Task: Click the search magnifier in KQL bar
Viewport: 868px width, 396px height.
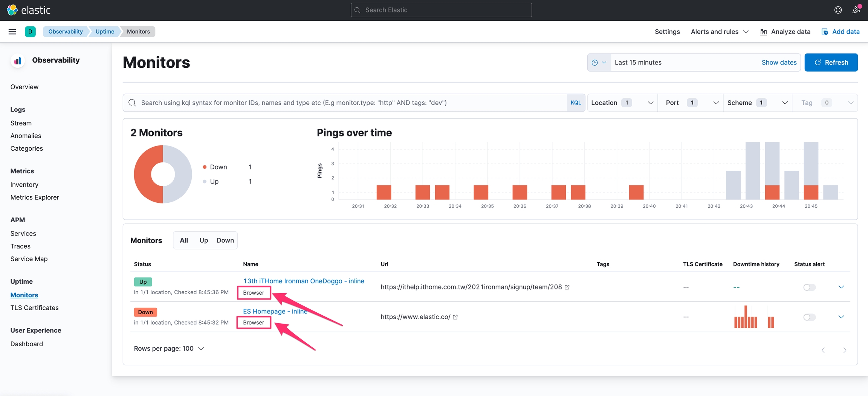Action: [132, 103]
